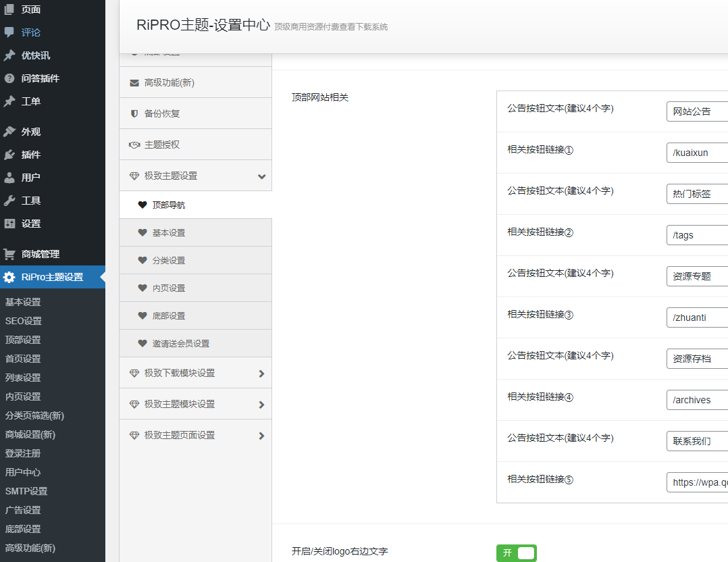Open the 基本设置 sub-tab with heart icon

[x=168, y=232]
